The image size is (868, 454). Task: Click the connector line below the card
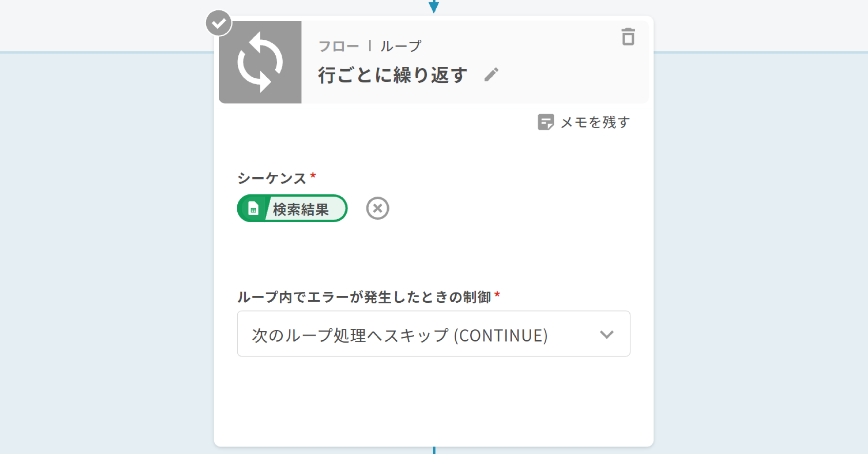click(x=434, y=450)
